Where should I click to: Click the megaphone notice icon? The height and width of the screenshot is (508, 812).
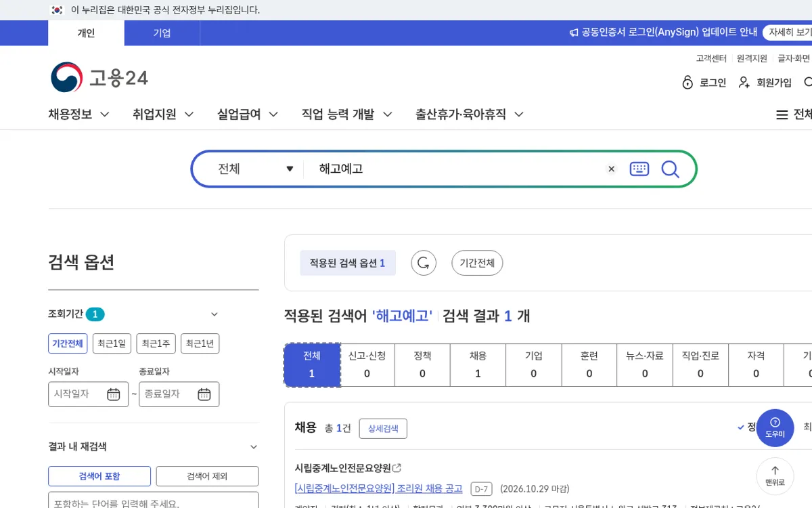pos(574,33)
